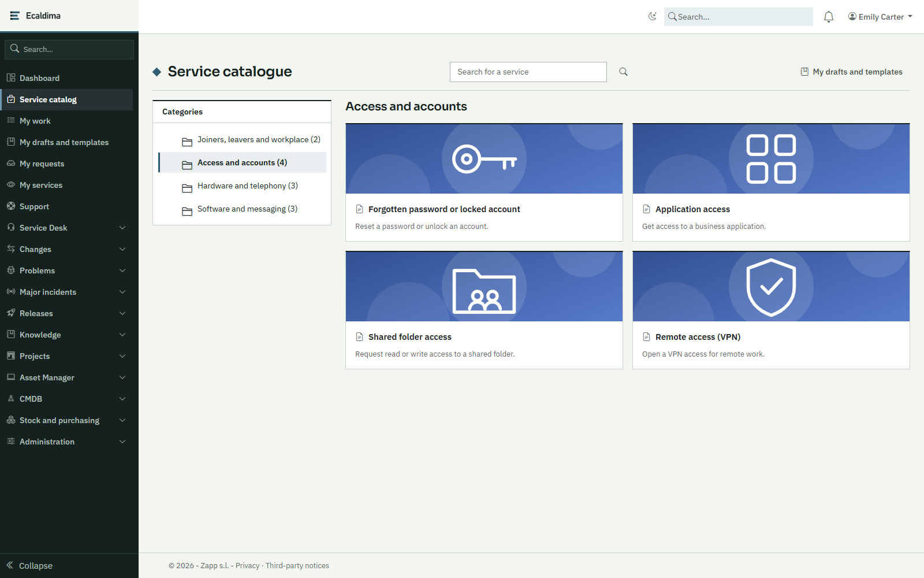Expand the Major incidents chevron
Image resolution: width=924 pixels, height=578 pixels.
pyautogui.click(x=122, y=292)
